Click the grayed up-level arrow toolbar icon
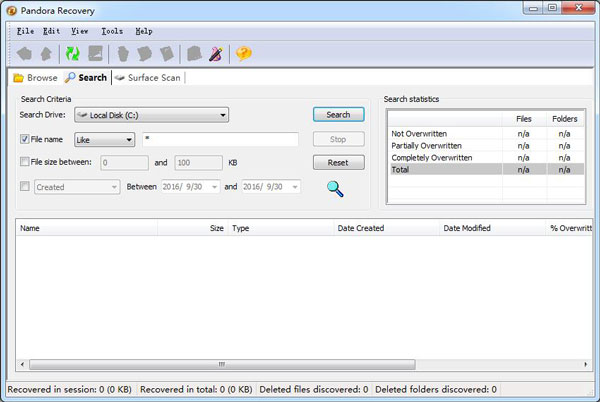The image size is (600, 402). pyautogui.click(x=46, y=54)
